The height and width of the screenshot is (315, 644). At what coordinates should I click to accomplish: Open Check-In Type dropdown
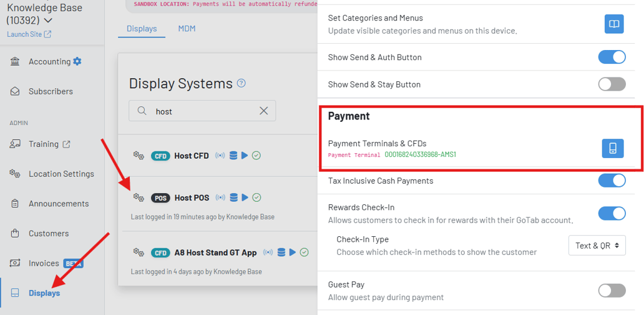point(597,246)
